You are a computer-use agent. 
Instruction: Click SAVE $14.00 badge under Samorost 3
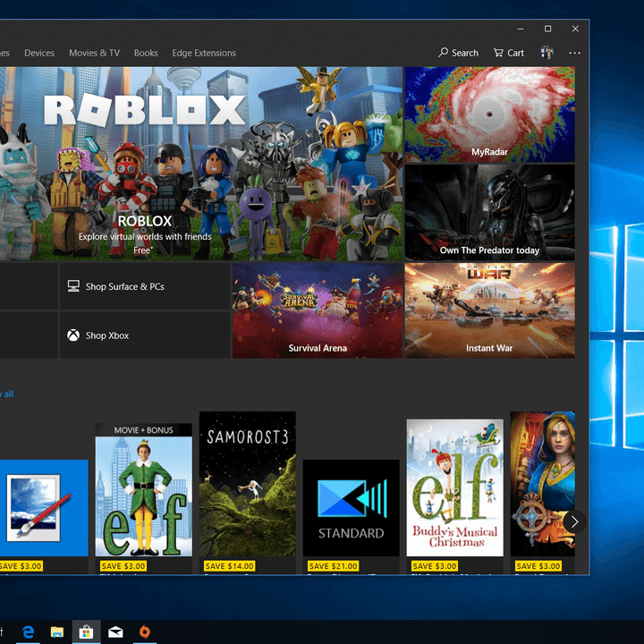tap(230, 566)
